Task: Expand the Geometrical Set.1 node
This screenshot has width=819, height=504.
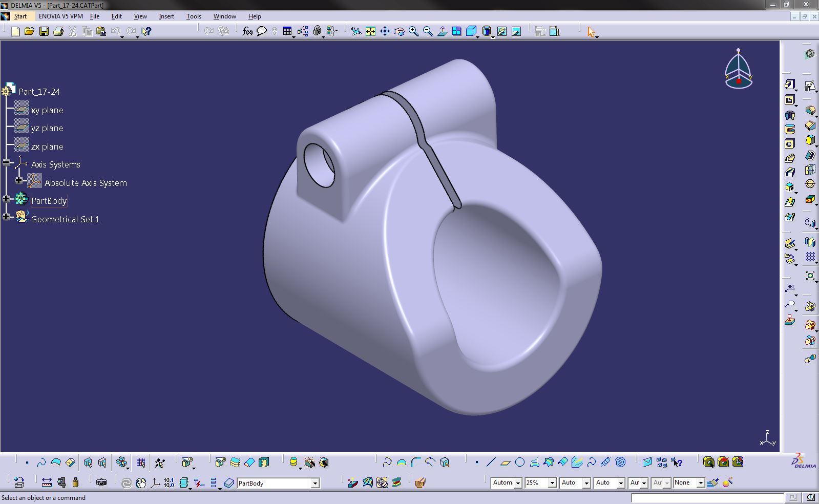Action: click(6, 217)
